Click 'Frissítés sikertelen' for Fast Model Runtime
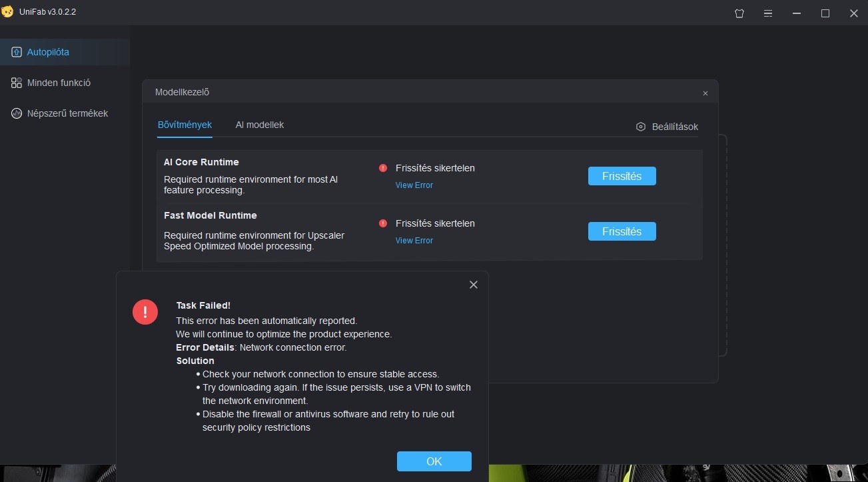 pos(435,223)
